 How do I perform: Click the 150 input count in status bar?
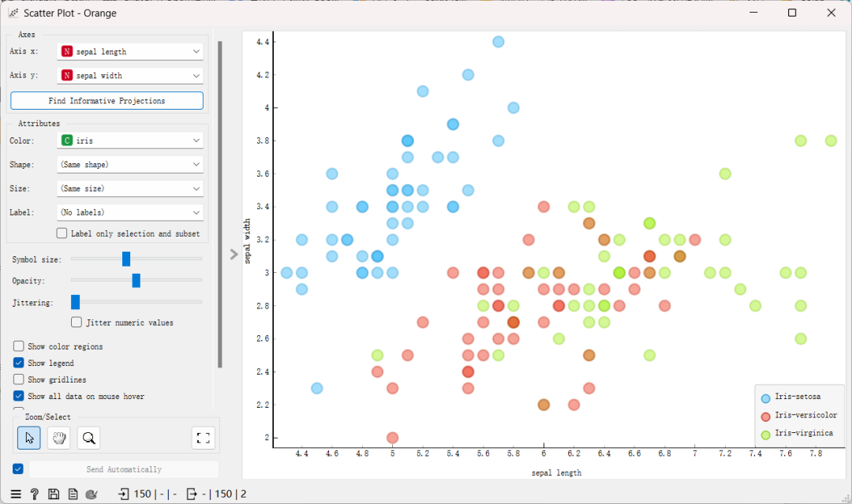point(142,494)
